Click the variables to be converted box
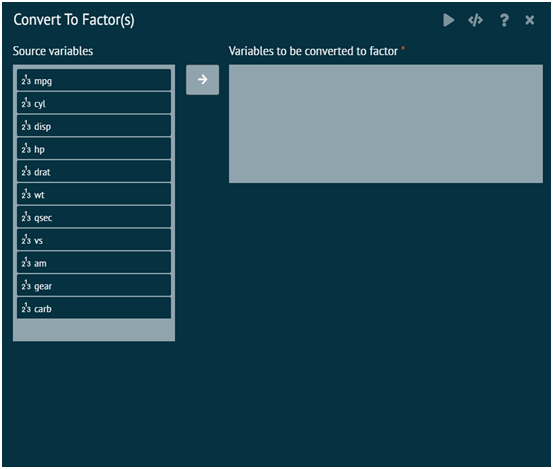Image resolution: width=553 pixels, height=469 pixels. tap(386, 124)
